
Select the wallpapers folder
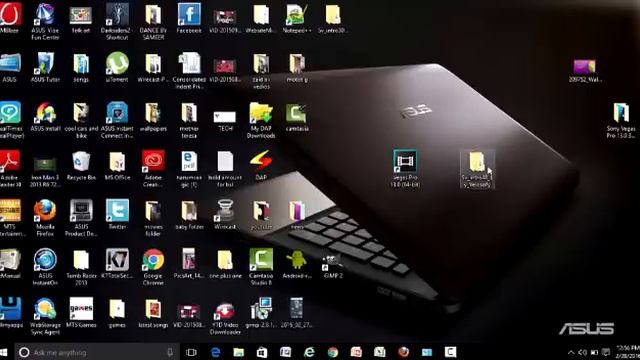(x=153, y=116)
